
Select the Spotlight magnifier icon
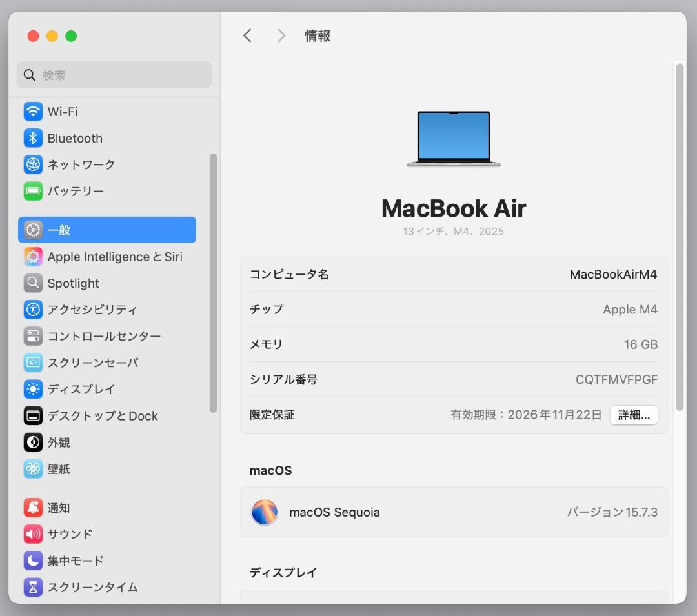coord(32,283)
